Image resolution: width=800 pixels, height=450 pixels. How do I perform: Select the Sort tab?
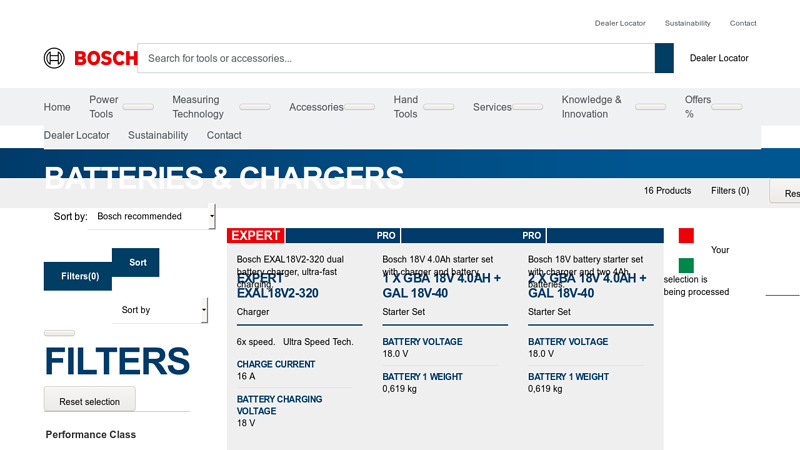click(x=137, y=262)
